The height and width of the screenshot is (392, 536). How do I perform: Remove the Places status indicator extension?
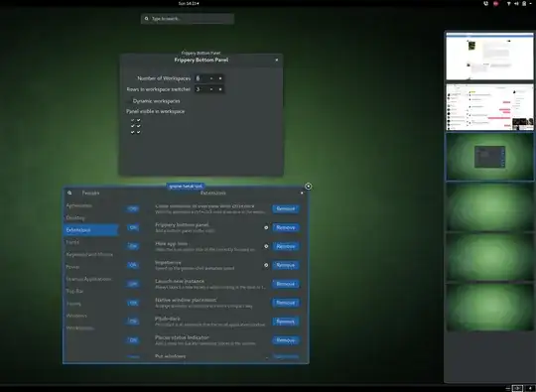(286, 340)
